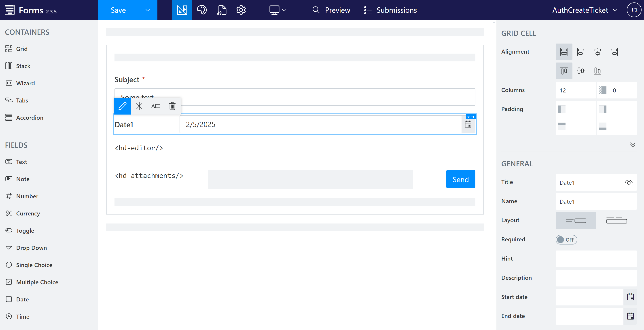Edit the Name field Date1
644x330 pixels.
tap(596, 201)
